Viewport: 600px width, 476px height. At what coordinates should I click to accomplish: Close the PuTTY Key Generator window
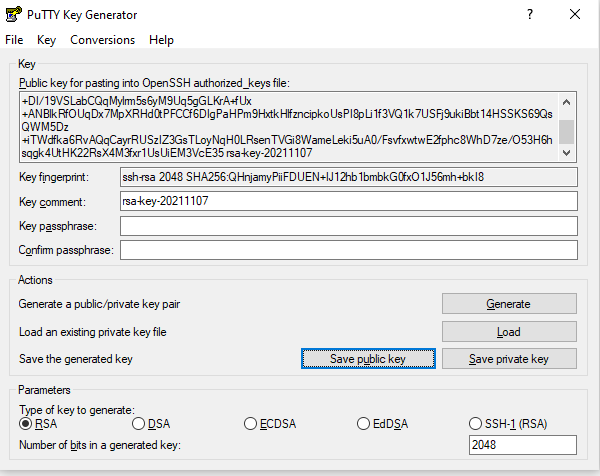575,15
